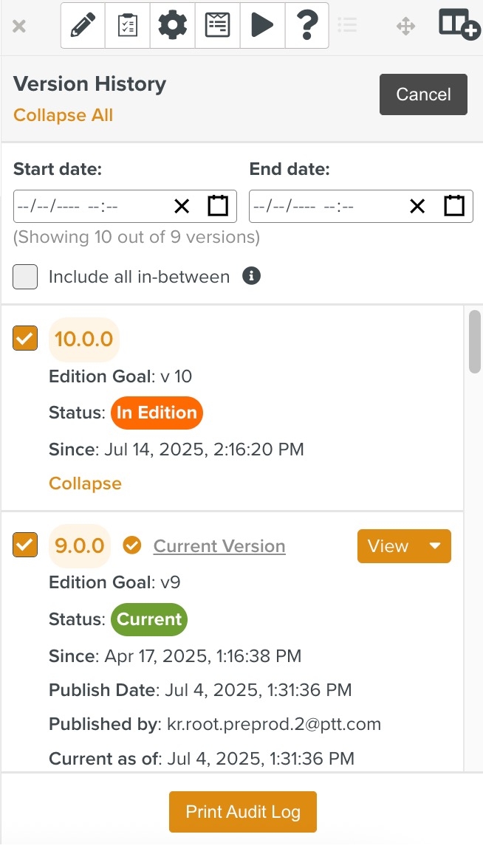Open settings via the gear icon
Image resolution: width=483 pixels, height=868 pixels.
[x=173, y=26]
